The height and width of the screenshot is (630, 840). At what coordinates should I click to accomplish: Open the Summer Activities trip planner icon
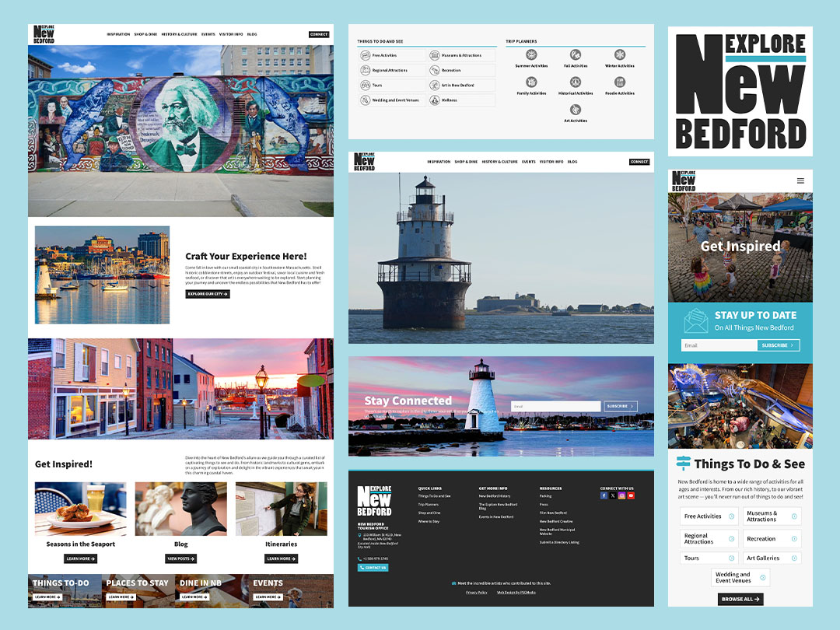pyautogui.click(x=531, y=54)
